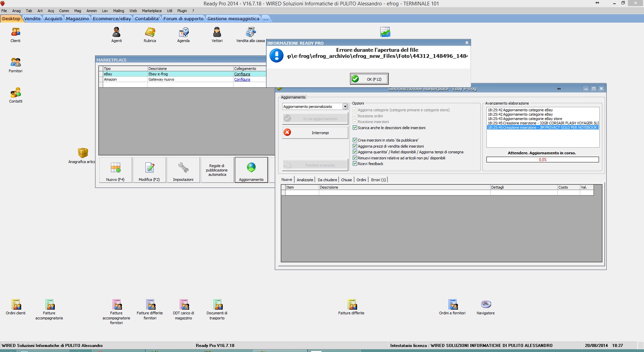Click the Costo column header
The image size is (644, 352).
[569, 187]
